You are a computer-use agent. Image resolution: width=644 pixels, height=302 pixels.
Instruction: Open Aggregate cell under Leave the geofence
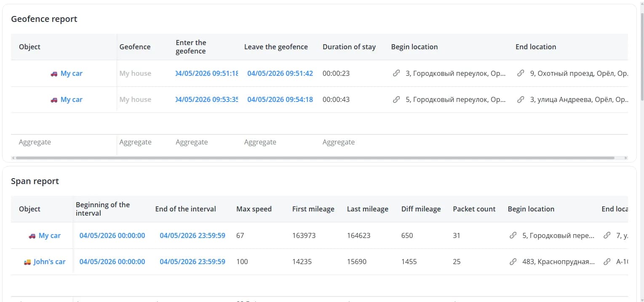point(260,142)
